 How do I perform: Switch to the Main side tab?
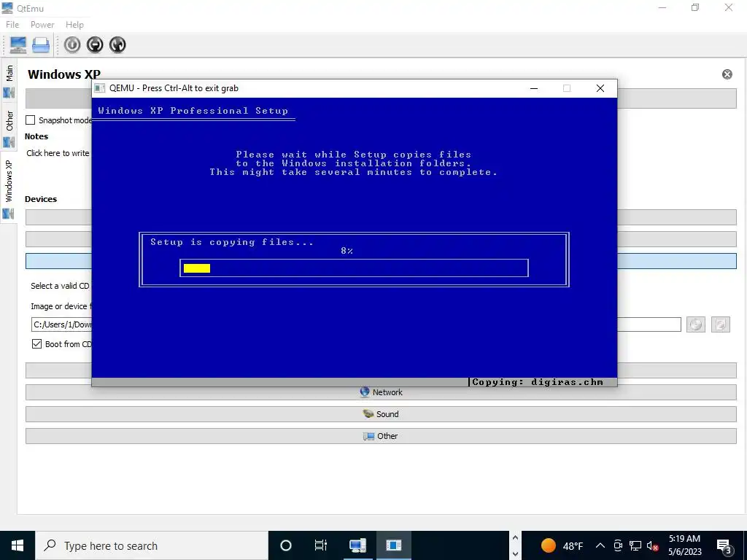point(9,81)
